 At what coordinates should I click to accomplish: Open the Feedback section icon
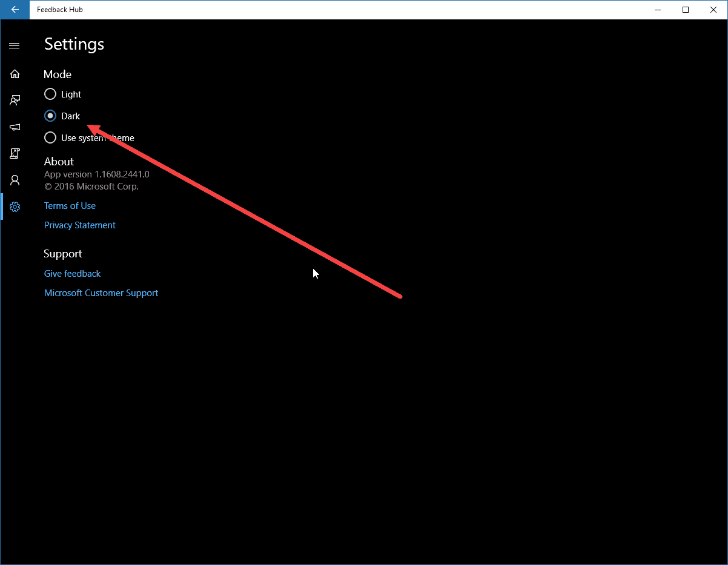pos(15,101)
